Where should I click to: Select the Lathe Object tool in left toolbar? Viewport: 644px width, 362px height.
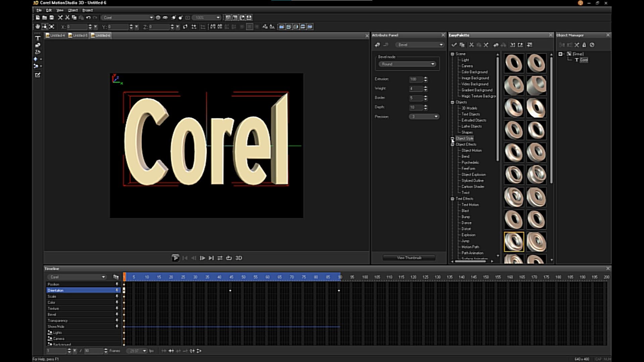click(38, 52)
